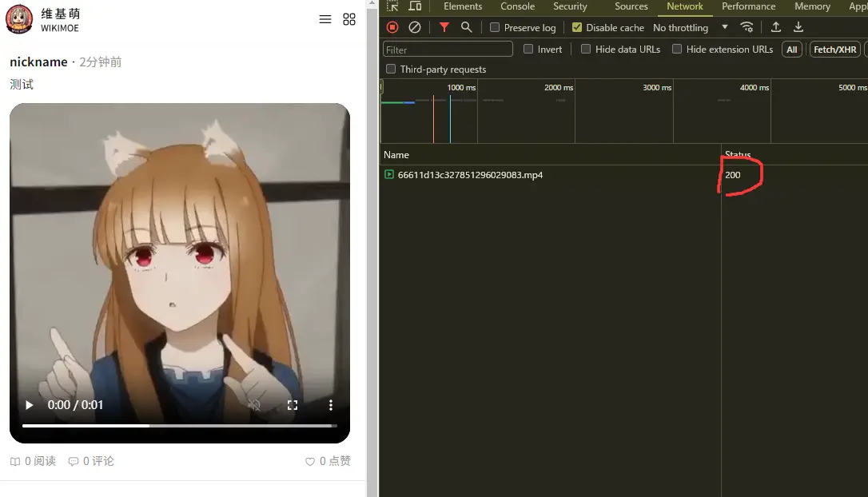This screenshot has width=868, height=497.
Task: Open the network request filter funnel
Action: pyautogui.click(x=444, y=26)
